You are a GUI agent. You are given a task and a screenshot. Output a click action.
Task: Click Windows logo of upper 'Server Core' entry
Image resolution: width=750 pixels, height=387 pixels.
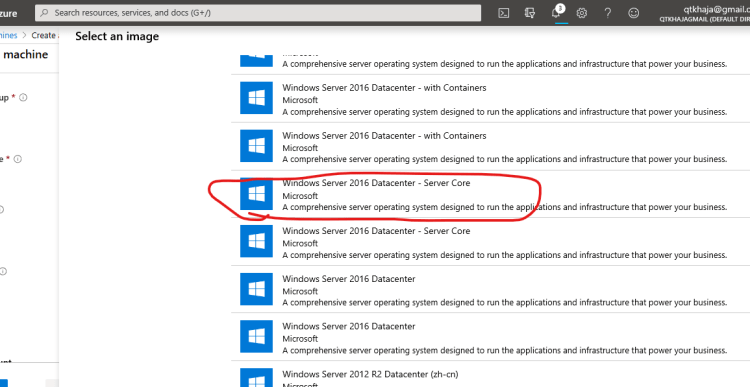coord(256,194)
